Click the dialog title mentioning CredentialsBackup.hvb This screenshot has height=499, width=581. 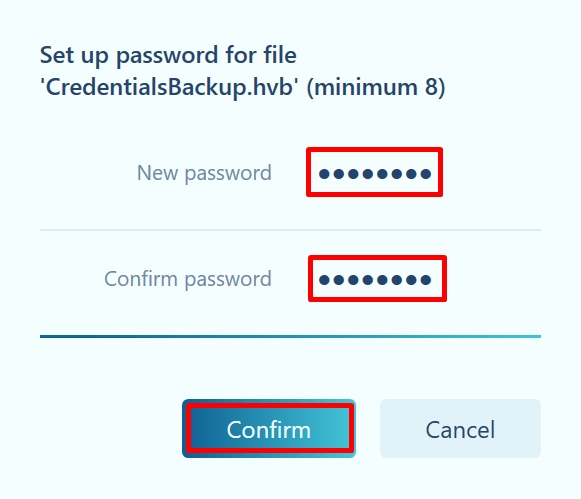(x=242, y=71)
